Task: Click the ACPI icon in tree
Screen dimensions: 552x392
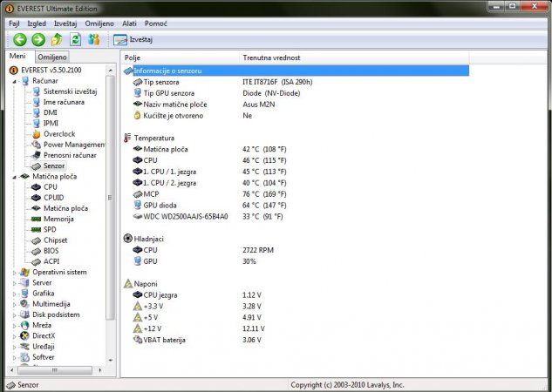Action: coord(37,261)
